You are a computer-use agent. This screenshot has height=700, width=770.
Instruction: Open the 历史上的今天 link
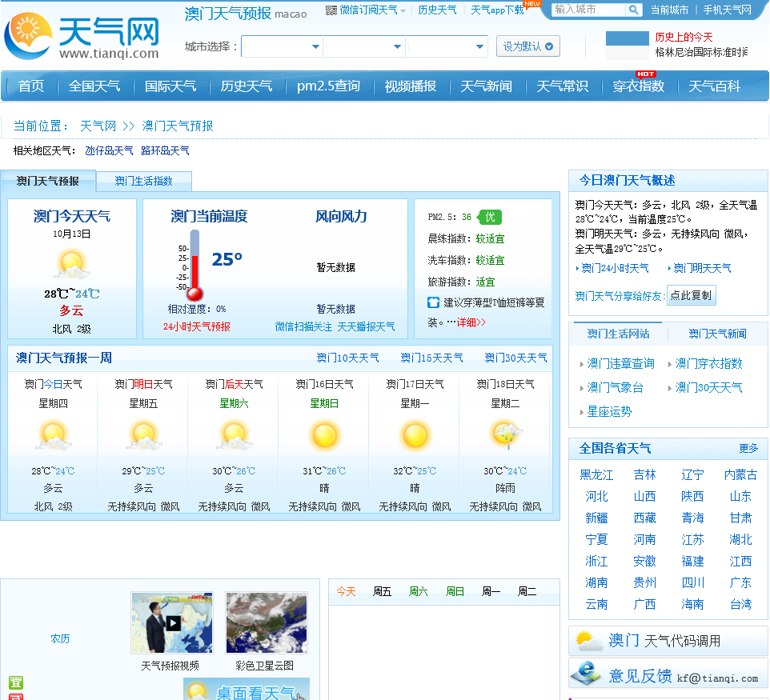click(x=684, y=37)
